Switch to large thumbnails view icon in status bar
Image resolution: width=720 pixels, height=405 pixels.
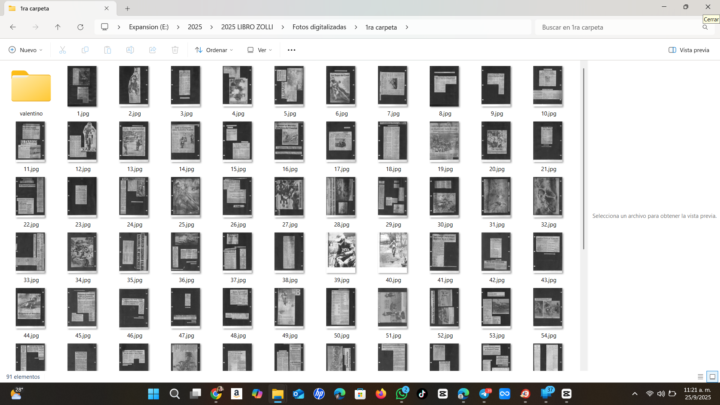click(712, 377)
